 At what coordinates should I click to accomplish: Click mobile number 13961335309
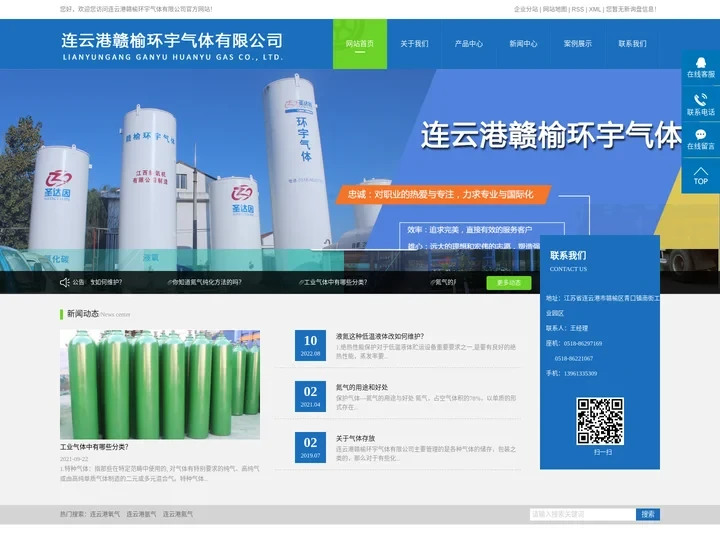click(580, 374)
